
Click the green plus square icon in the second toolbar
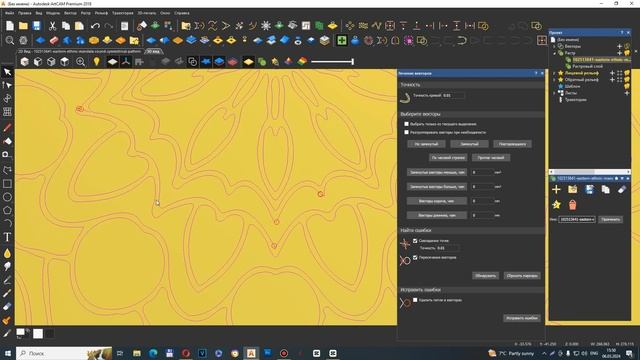pyautogui.click(x=342, y=40)
